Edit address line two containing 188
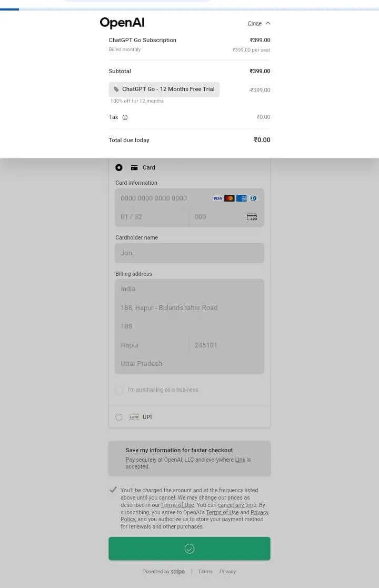This screenshot has height=588, width=379. point(189,326)
